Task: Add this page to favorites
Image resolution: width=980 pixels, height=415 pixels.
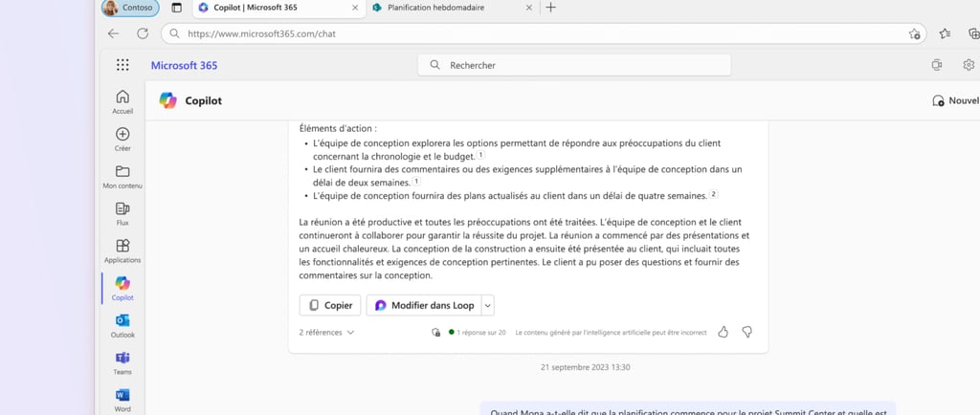Action: [x=914, y=33]
